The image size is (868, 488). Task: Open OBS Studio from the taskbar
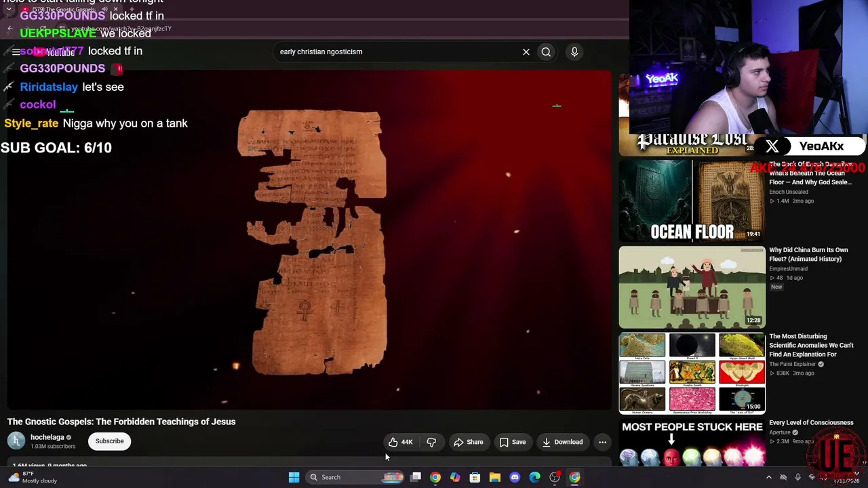(x=555, y=477)
